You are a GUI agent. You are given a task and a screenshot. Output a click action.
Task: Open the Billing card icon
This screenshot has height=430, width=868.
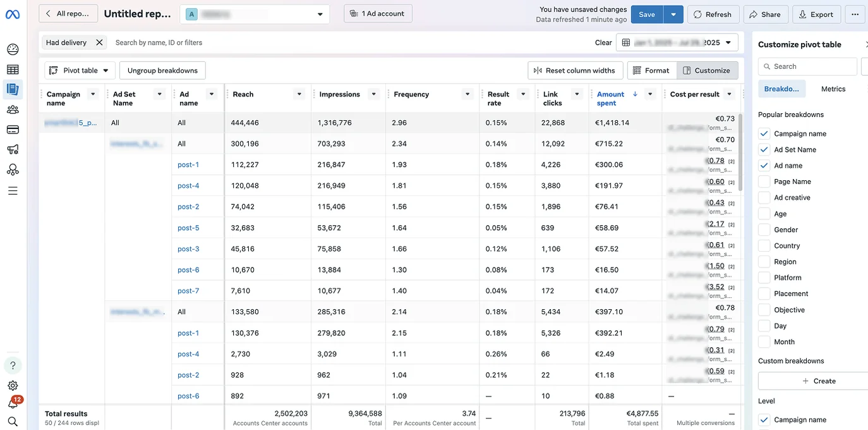[13, 130]
